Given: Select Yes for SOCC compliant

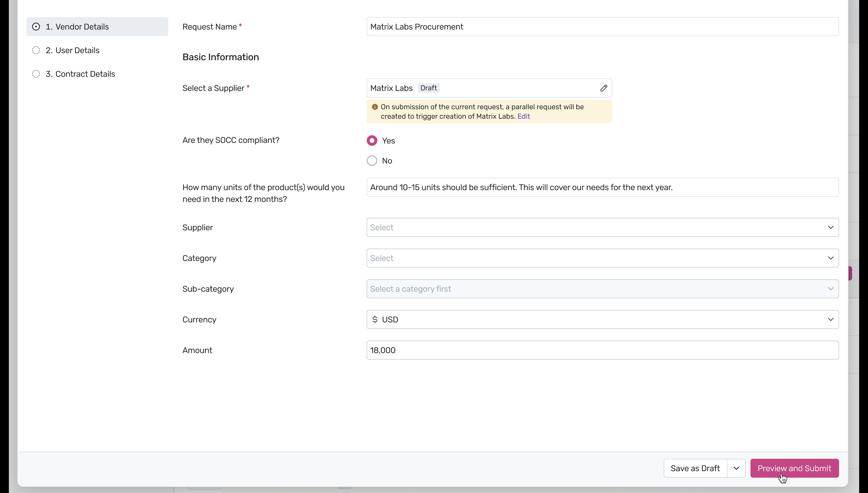Looking at the screenshot, I should 372,141.
